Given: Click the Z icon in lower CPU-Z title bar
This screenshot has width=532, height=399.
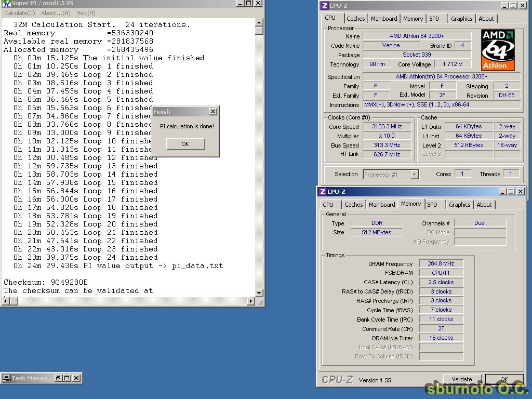Looking at the screenshot, I should (322, 192).
